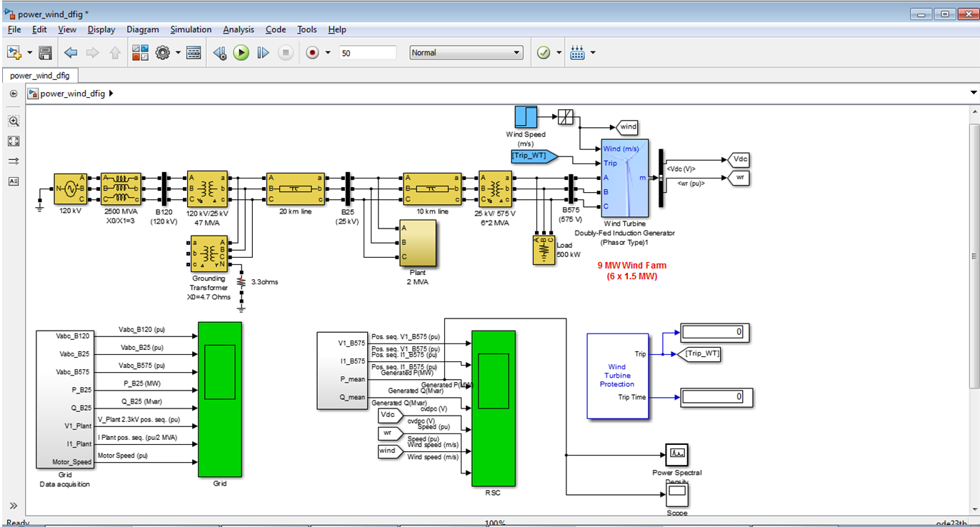Expand the Model Advisor checkmark dropdown arrow
The width and height of the screenshot is (980, 527).
pyautogui.click(x=559, y=53)
